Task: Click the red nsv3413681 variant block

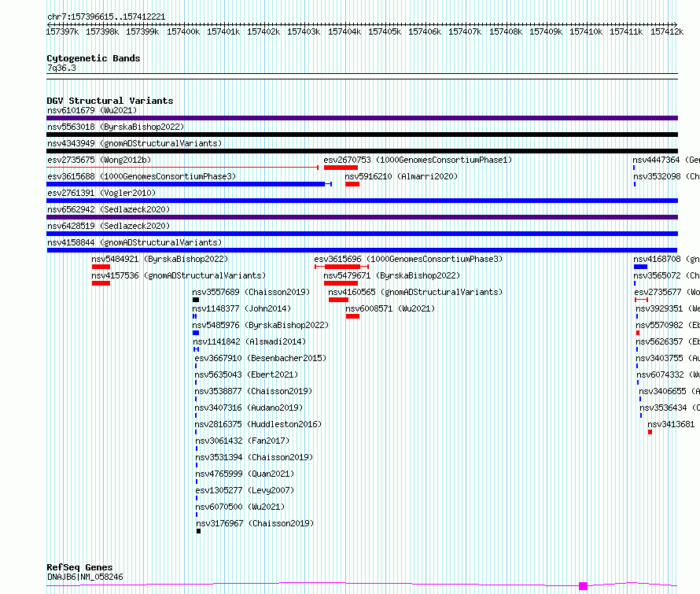Action: pyautogui.click(x=650, y=432)
